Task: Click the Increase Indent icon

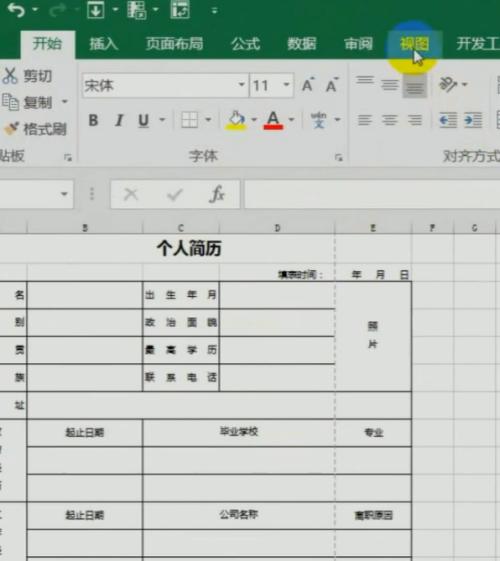Action: pos(473,120)
